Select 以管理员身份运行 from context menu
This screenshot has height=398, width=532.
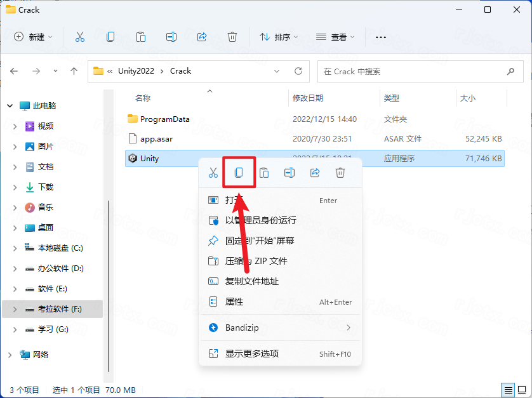260,220
